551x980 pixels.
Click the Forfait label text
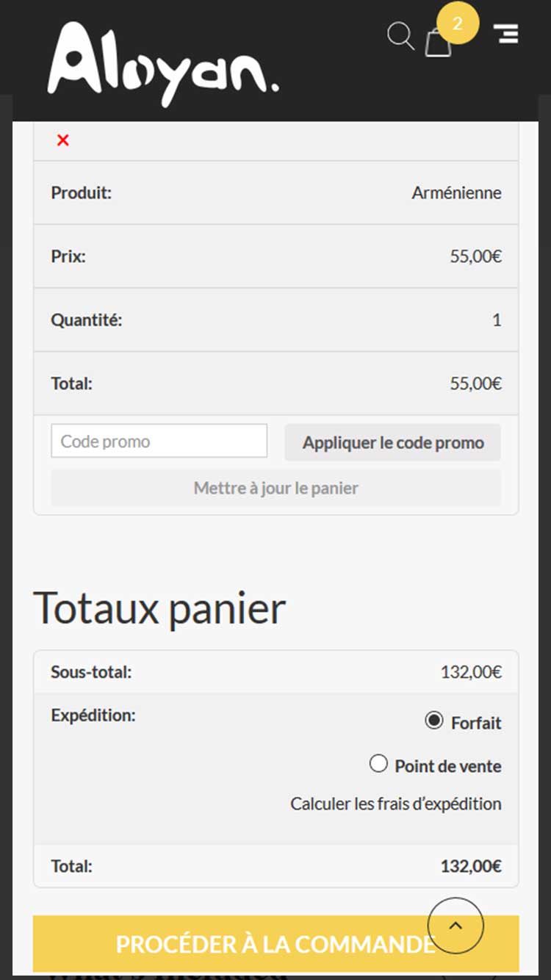[x=476, y=723]
